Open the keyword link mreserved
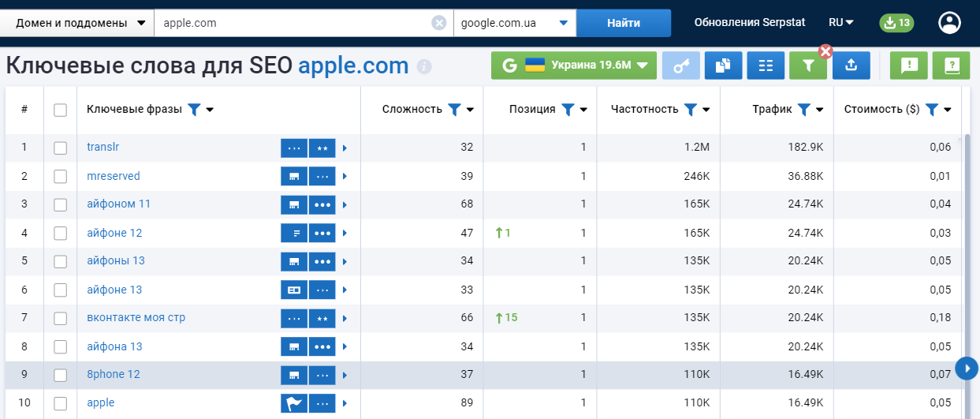Viewport: 980px width, 419px height. pyautogui.click(x=114, y=175)
